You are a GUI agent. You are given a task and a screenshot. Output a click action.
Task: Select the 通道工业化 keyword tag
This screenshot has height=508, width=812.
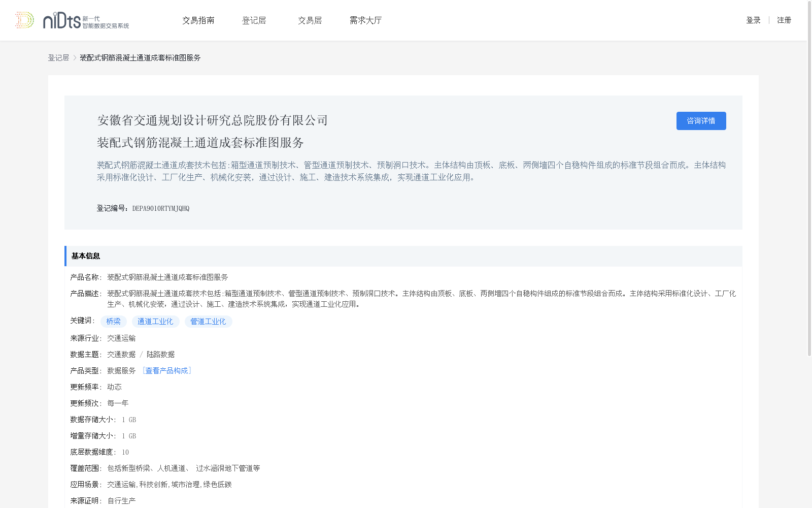point(155,321)
